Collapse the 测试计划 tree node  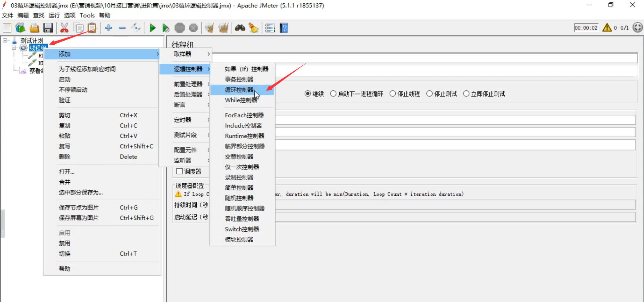(5, 41)
